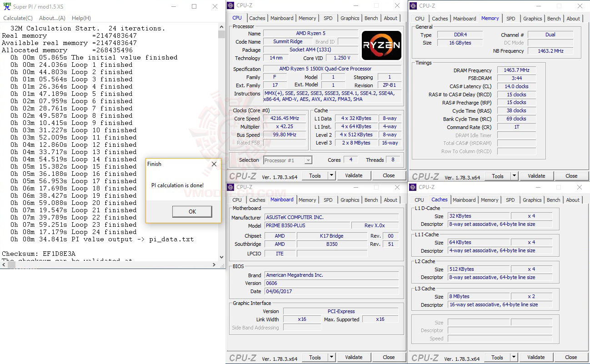This screenshot has height=364, width=590.
Task: Open the Help menu in Super PI
Action: 81,18
